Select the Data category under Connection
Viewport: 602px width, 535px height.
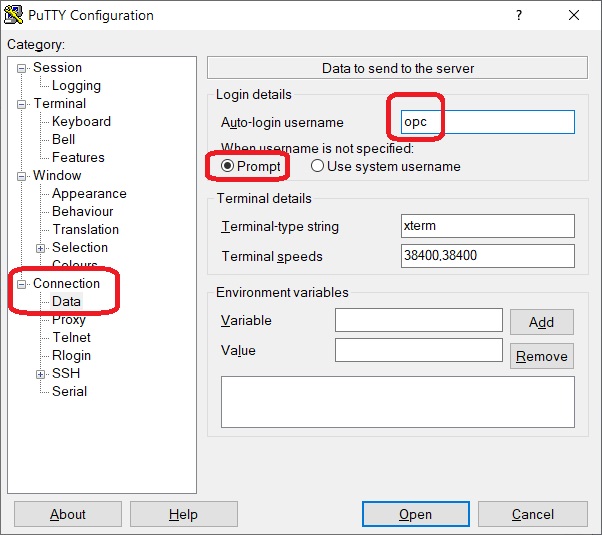point(66,301)
